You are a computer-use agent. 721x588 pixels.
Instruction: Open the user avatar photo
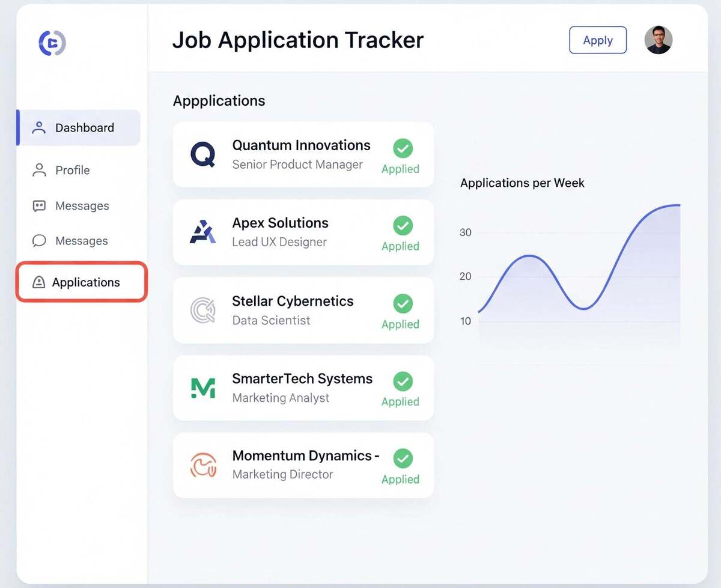[659, 40]
